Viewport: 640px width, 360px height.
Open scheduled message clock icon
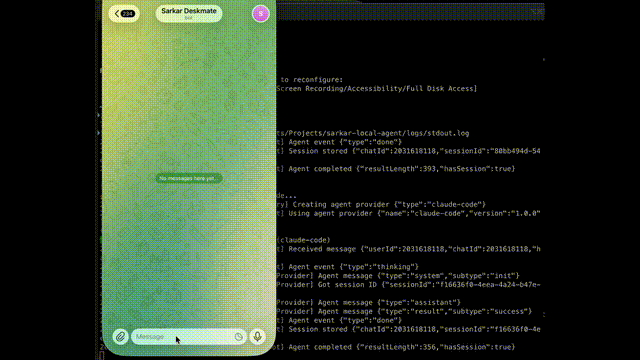click(x=238, y=337)
